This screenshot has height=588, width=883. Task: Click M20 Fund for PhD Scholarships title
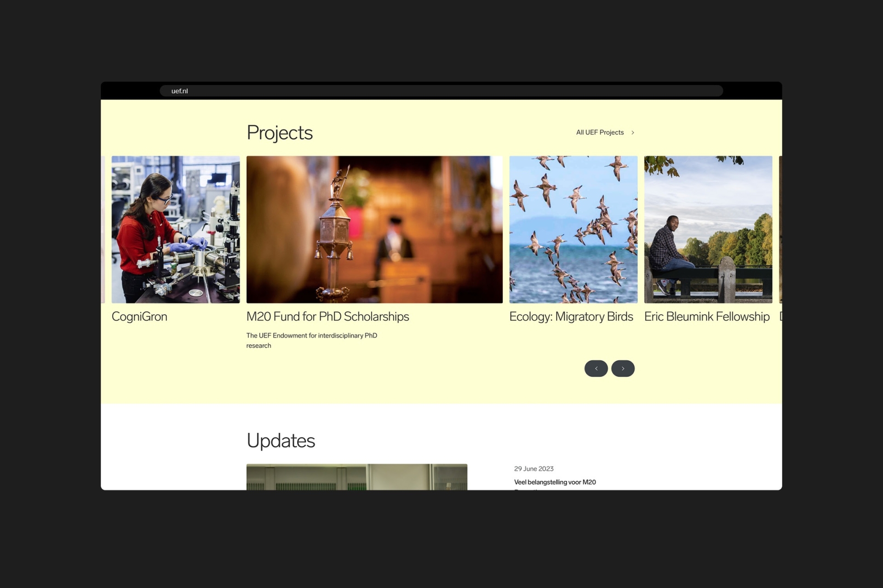coord(327,316)
